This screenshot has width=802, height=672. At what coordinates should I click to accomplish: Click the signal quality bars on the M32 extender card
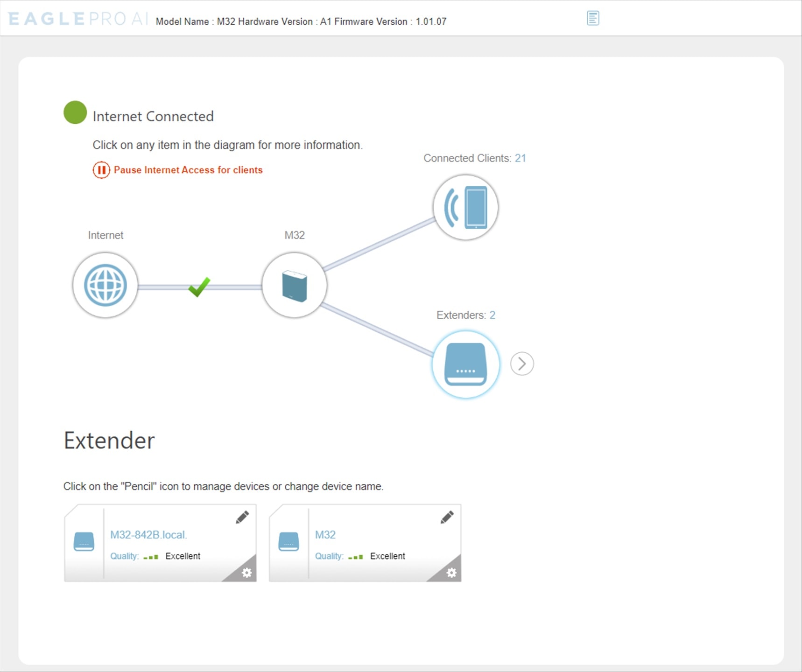coord(356,557)
